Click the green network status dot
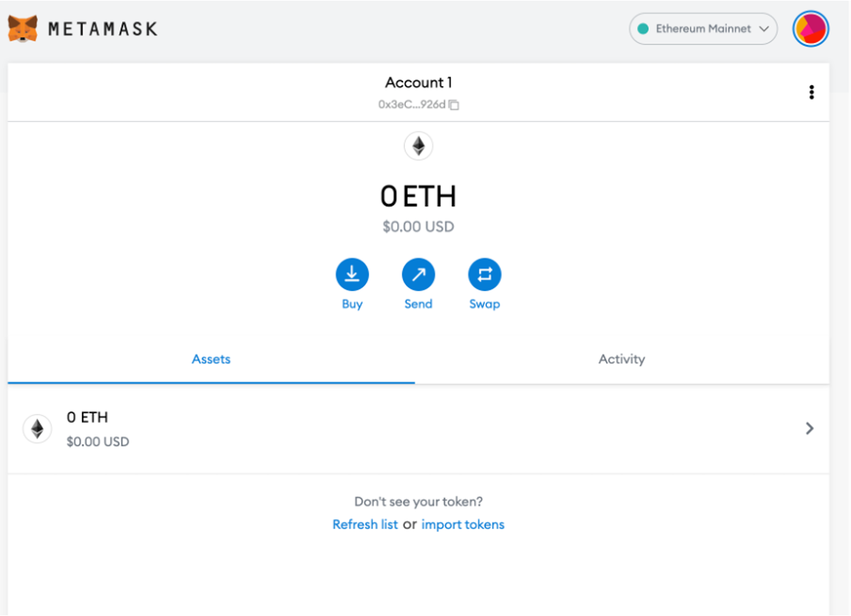 (x=643, y=29)
